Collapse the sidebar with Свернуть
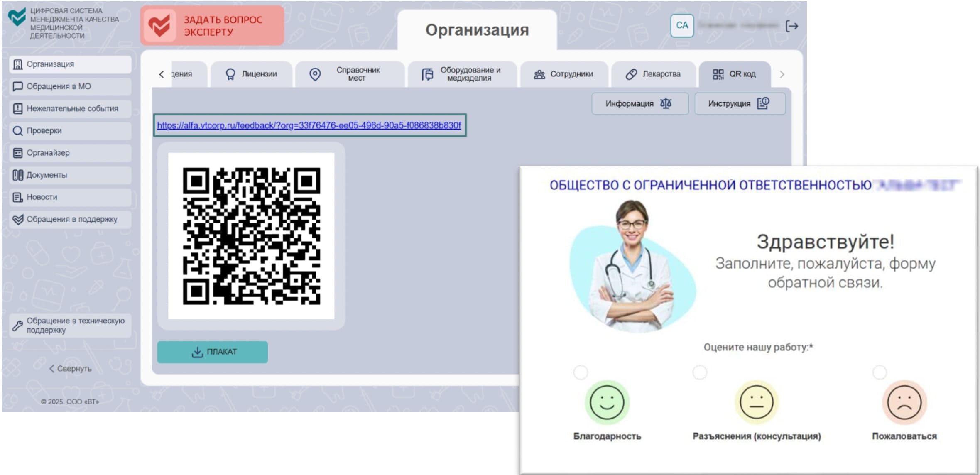Image resolution: width=980 pixels, height=475 pixels. (70, 369)
